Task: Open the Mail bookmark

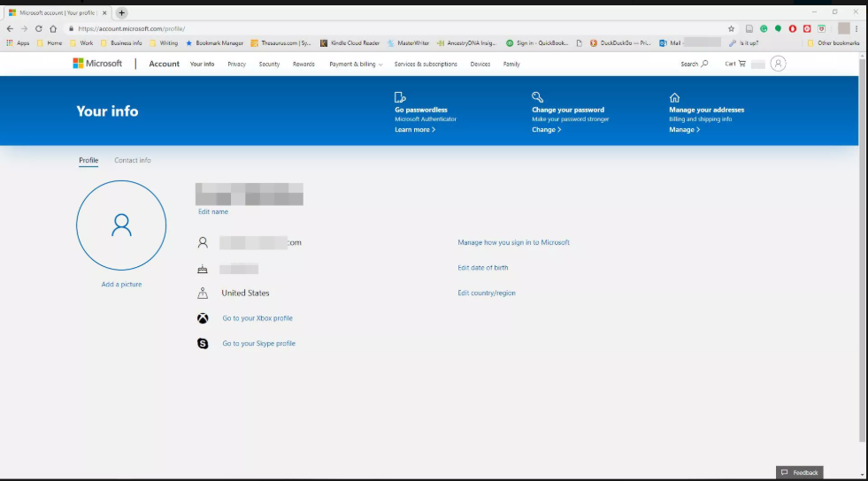Action: tap(690, 42)
